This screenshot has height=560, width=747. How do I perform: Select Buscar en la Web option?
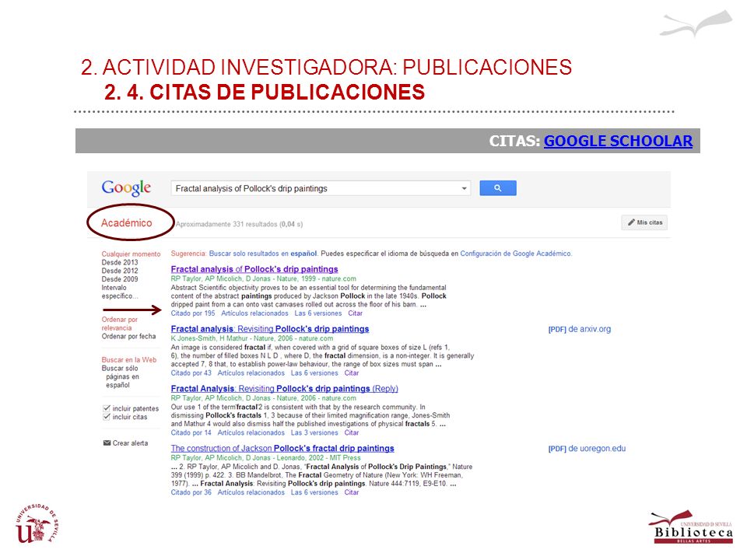tap(129, 360)
